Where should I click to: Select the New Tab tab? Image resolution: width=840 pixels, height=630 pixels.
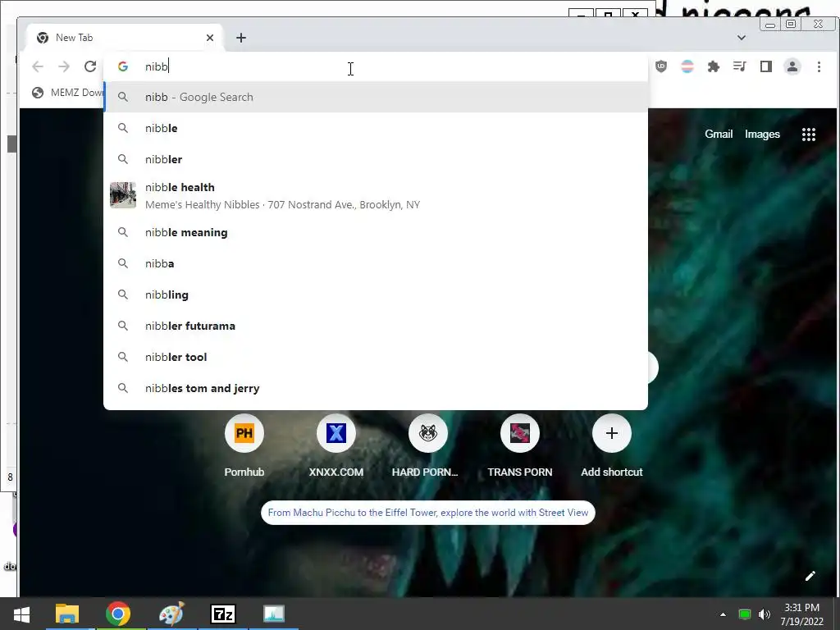click(125, 38)
